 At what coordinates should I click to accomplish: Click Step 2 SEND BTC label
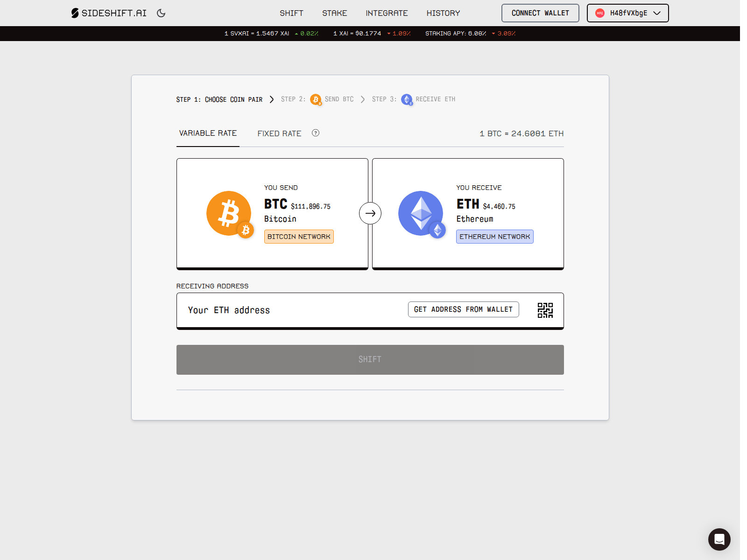(x=339, y=99)
